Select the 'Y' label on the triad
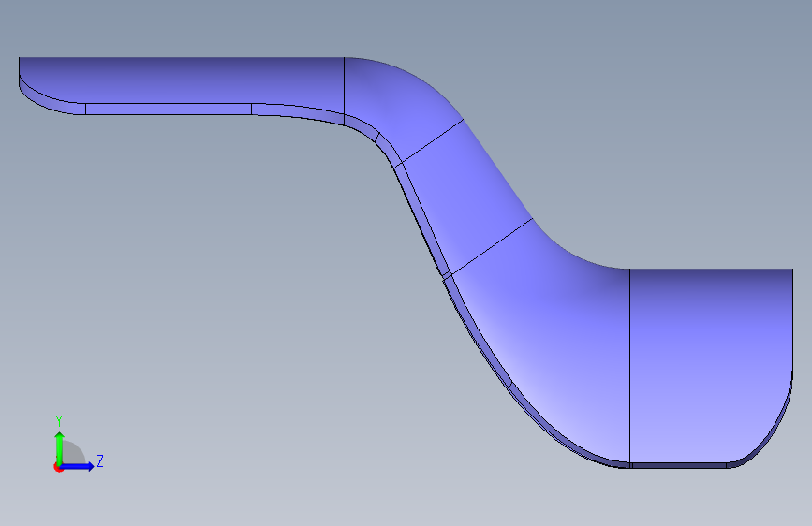Screen dimensions: 812x526 tap(59, 420)
